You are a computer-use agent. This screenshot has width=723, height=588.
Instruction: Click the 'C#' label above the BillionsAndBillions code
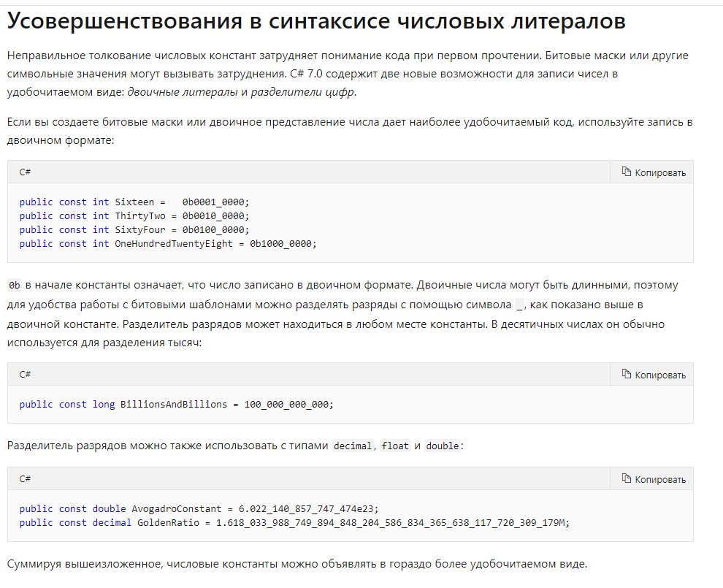tap(25, 375)
